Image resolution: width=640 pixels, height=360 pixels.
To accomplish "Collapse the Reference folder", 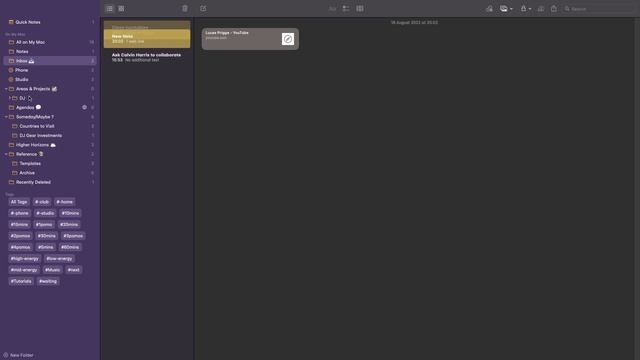I will (x=6, y=154).
